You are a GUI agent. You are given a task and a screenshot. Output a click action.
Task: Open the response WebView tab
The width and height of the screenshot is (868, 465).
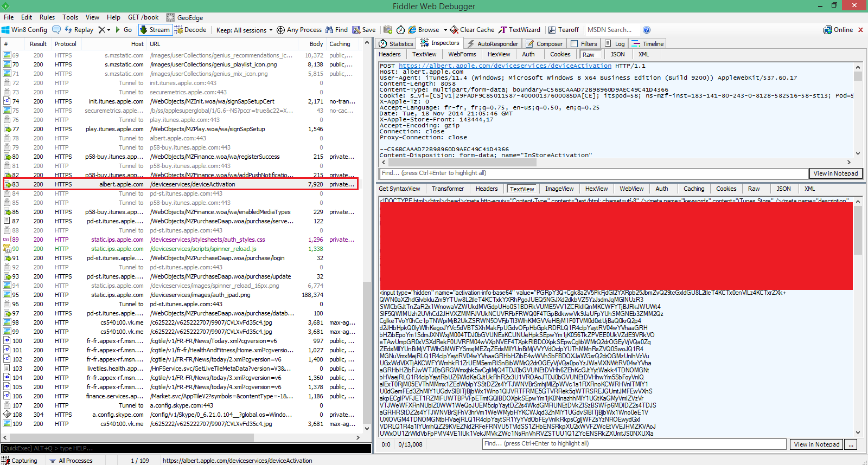(x=631, y=189)
